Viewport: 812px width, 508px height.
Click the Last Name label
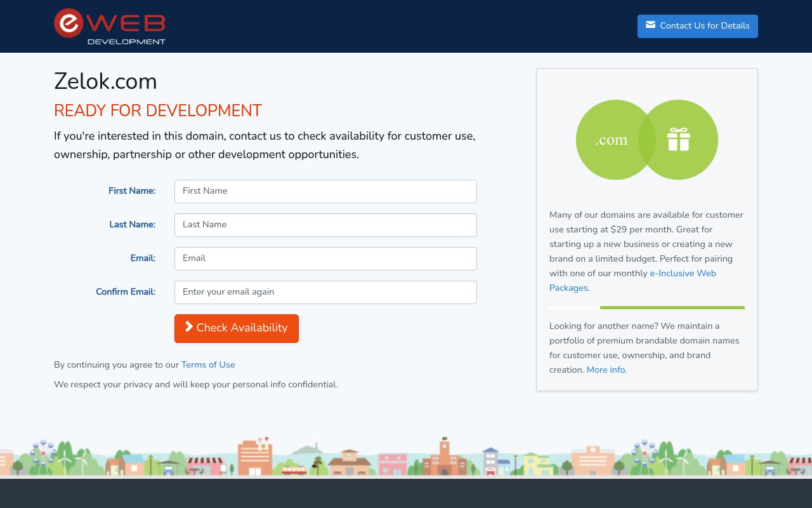click(132, 224)
